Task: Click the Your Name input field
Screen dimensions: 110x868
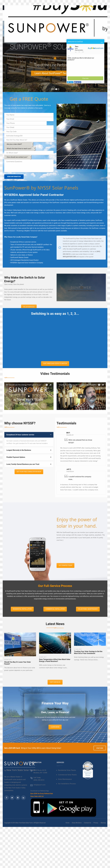Action: pos(29,115)
